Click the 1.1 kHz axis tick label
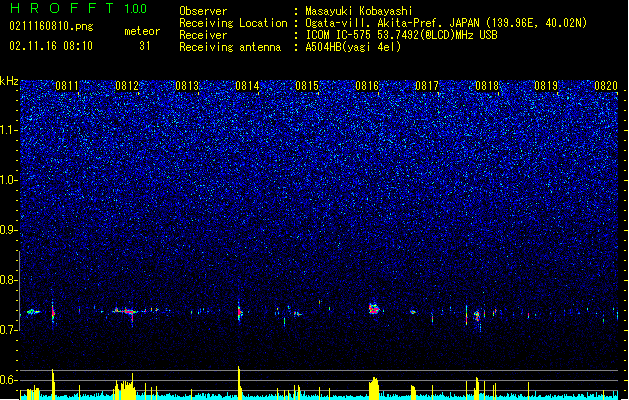The width and height of the screenshot is (629, 400). [x=8, y=130]
